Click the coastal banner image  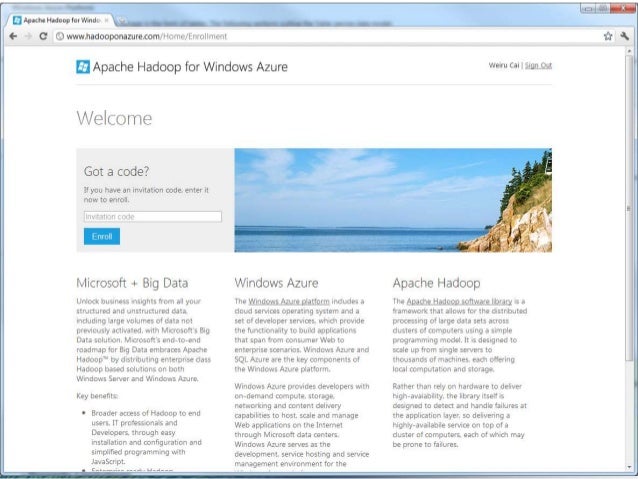(393, 200)
